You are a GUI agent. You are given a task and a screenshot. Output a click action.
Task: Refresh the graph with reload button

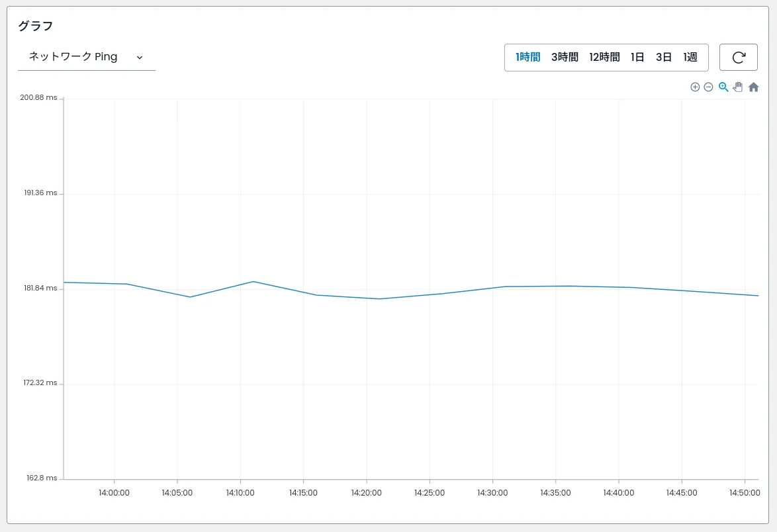pyautogui.click(x=738, y=58)
